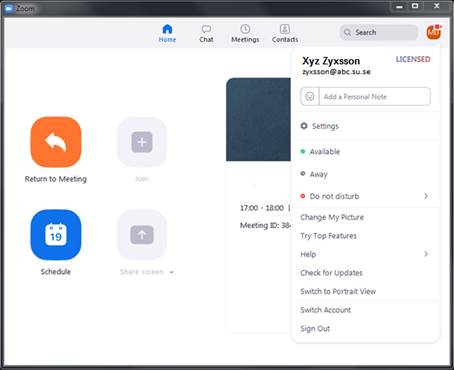454x370 pixels.
Task: Click the Join meeting plus icon
Action: pyautogui.click(x=142, y=142)
